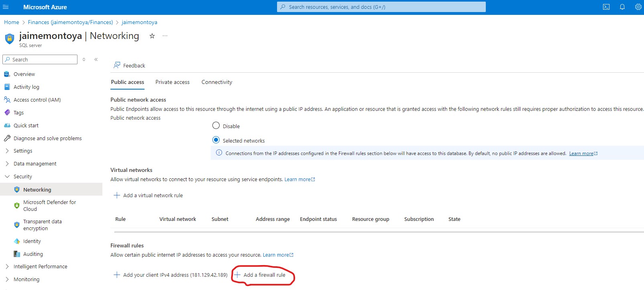Screen dimensions: 644x290
Task: Open Access control (IAM) page
Action: 37,100
